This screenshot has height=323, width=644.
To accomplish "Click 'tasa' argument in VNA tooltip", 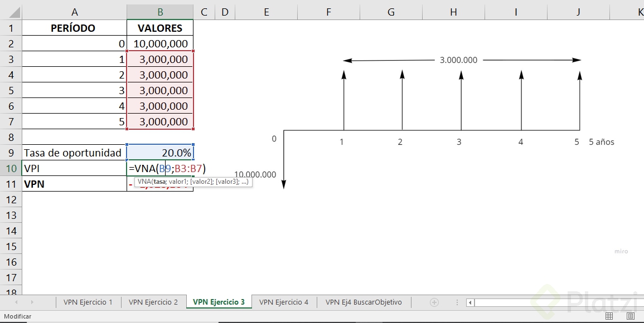I will click(159, 182).
